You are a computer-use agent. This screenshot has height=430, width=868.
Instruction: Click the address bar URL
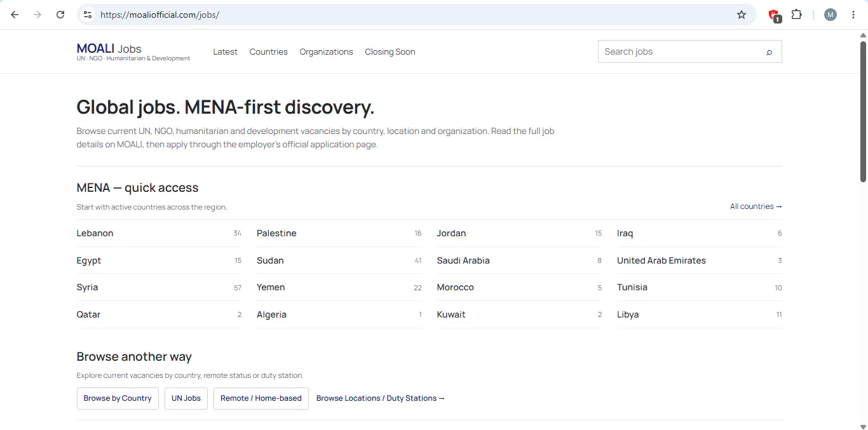[x=159, y=15]
